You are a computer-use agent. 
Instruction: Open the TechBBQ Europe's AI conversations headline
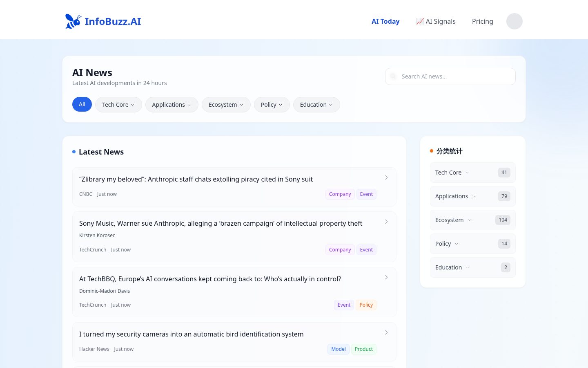pyautogui.click(x=210, y=279)
